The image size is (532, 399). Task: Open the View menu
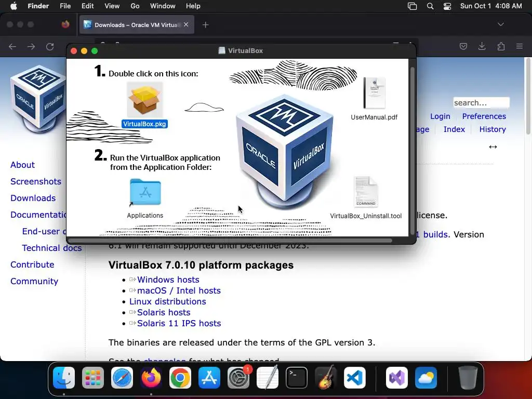pyautogui.click(x=112, y=6)
